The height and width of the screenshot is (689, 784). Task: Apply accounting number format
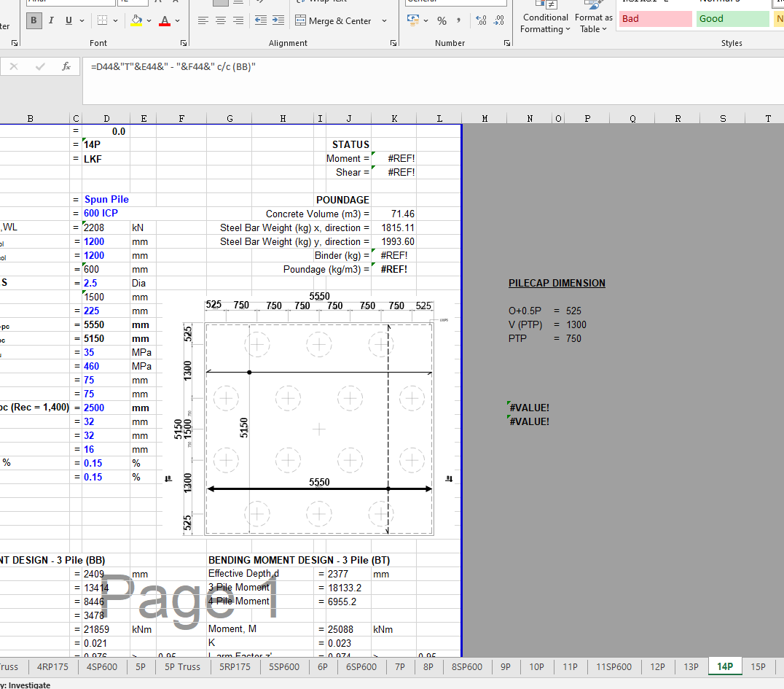click(x=413, y=20)
